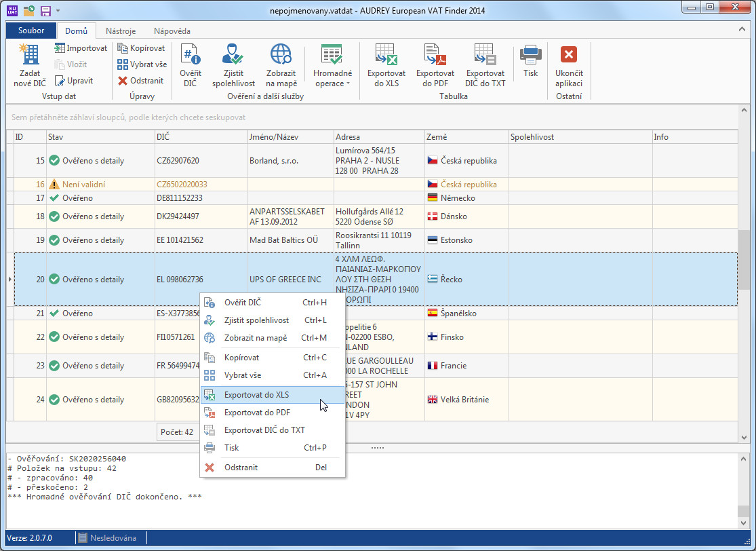756x551 pixels.
Task: Click the splitter dots above the log panel
Action: 378,449
